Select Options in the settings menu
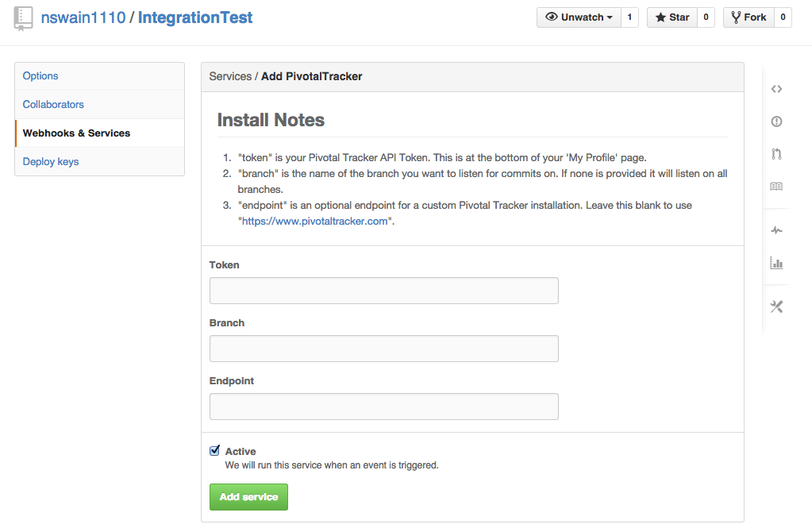Screen dimensions: 812x528 tap(100, 76)
